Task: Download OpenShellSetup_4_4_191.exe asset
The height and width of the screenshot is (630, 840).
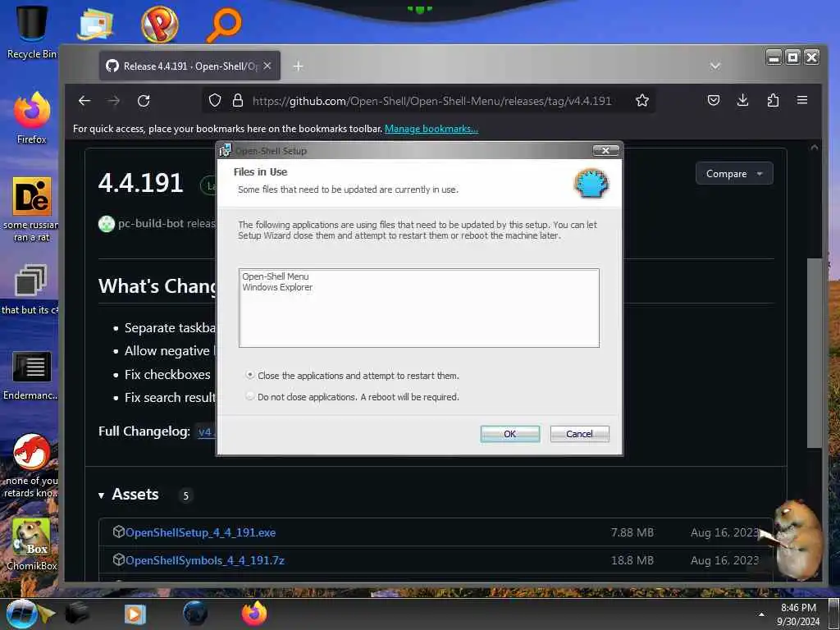Action: pos(200,532)
